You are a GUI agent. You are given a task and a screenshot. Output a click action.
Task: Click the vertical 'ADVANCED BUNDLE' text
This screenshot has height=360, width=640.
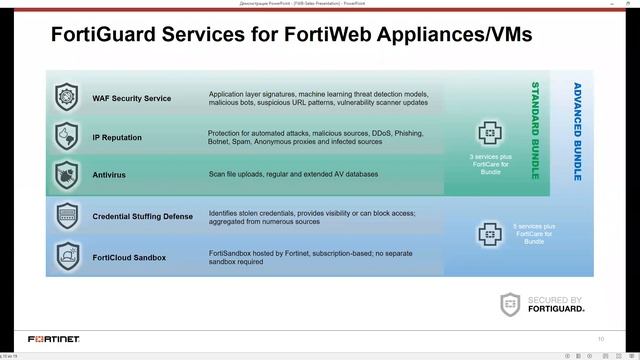pos(578,132)
